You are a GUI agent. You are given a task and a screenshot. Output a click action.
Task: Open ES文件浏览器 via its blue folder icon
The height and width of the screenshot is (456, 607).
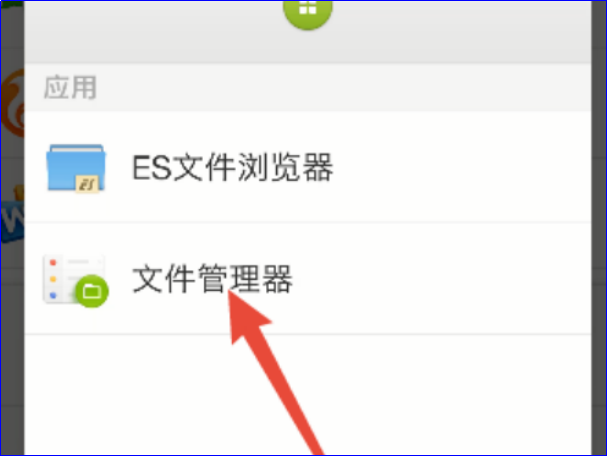pyautogui.click(x=76, y=168)
